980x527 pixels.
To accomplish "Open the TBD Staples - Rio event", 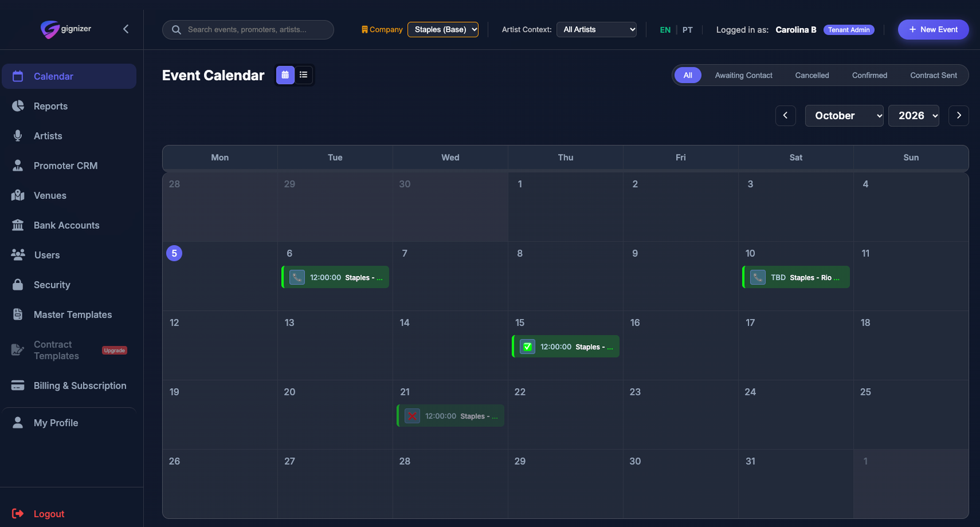I will point(796,277).
